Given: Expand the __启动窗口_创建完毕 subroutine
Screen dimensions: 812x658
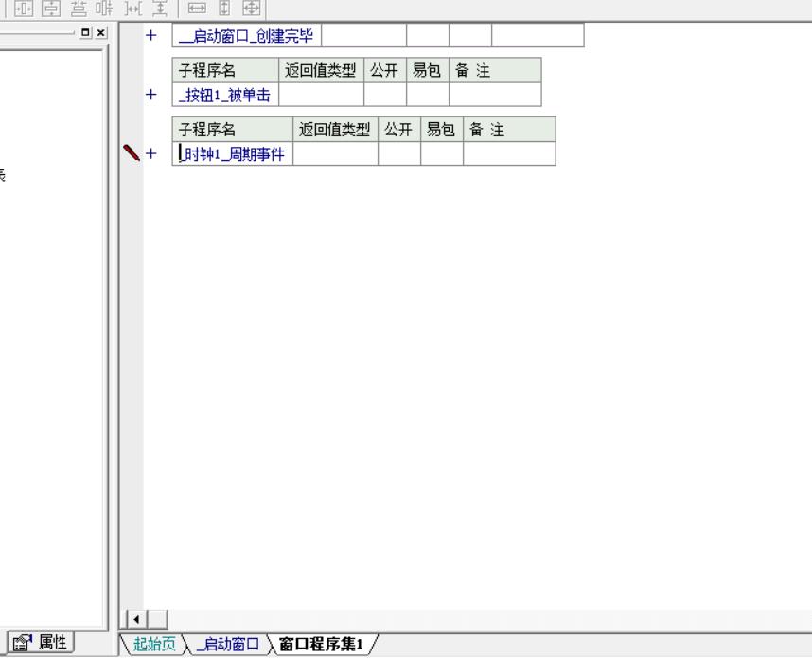Looking at the screenshot, I should pos(150,36).
